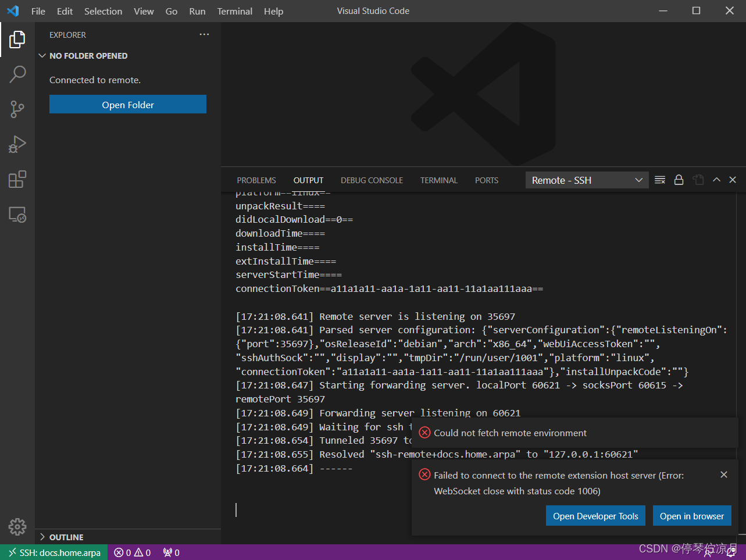Open errors and warnings count in status bar
This screenshot has height=560, width=746.
(x=133, y=552)
